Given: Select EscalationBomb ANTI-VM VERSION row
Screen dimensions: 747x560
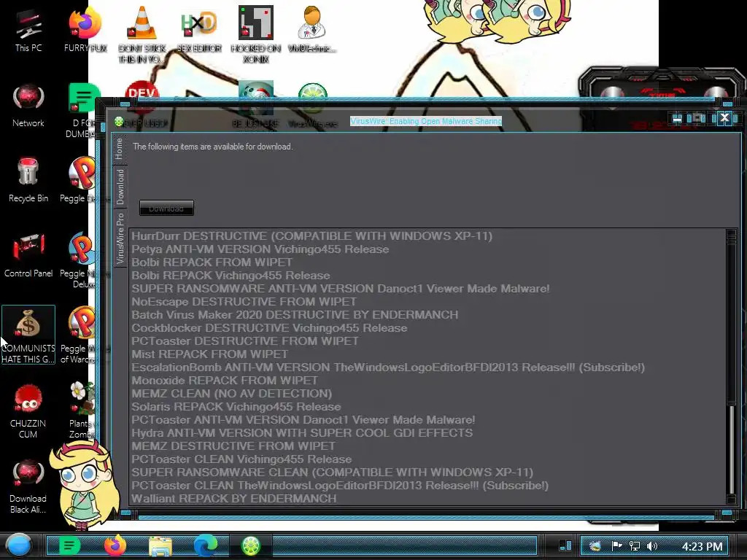Looking at the screenshot, I should point(427,367).
